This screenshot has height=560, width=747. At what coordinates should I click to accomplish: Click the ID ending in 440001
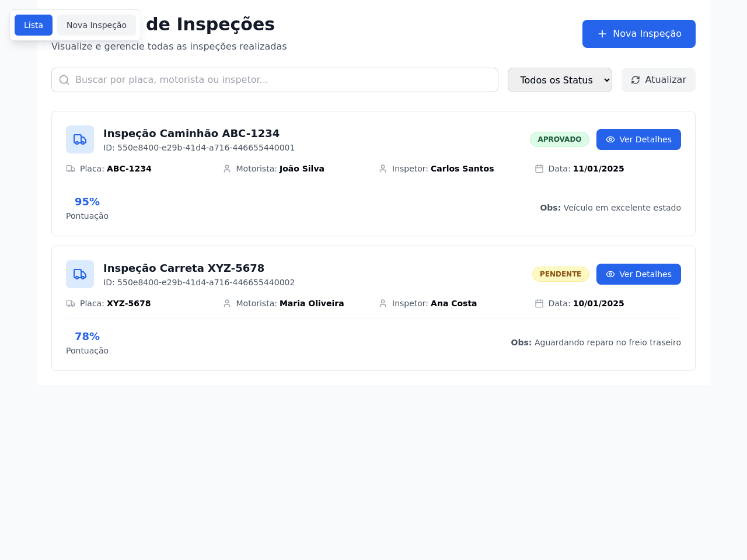[199, 148]
